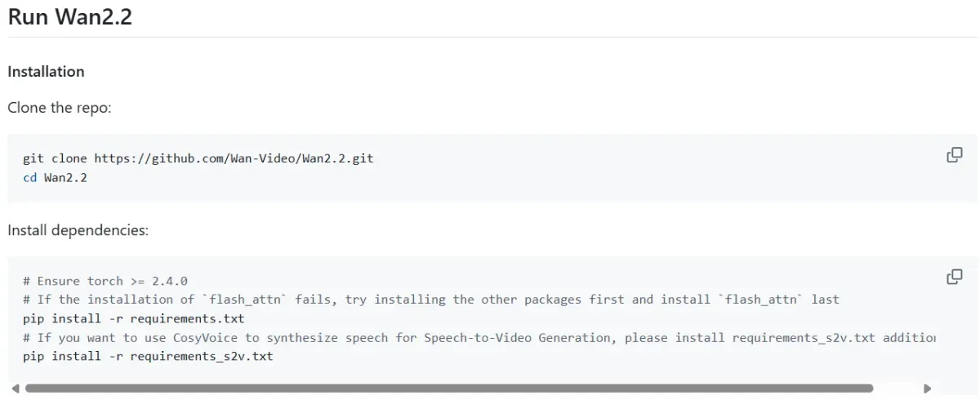Click the scrollbar track right of the thumb
Image resolution: width=980 pixels, height=400 pixels.
897,389
